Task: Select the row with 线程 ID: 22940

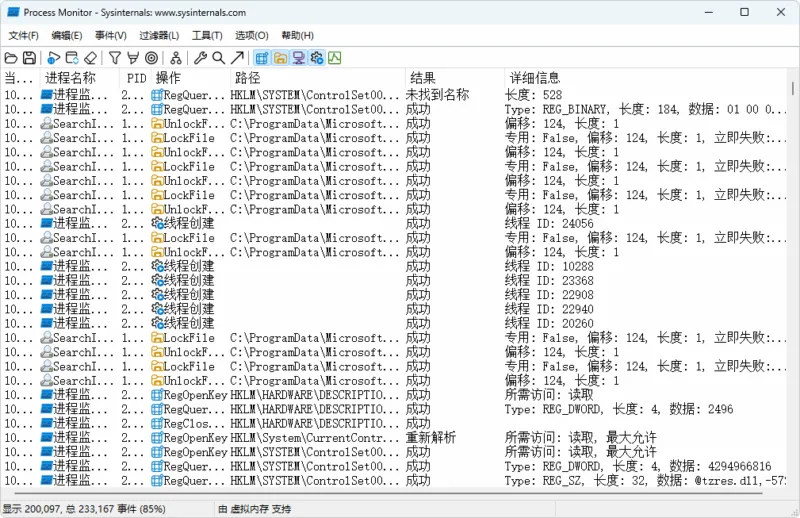Action: [x=395, y=309]
